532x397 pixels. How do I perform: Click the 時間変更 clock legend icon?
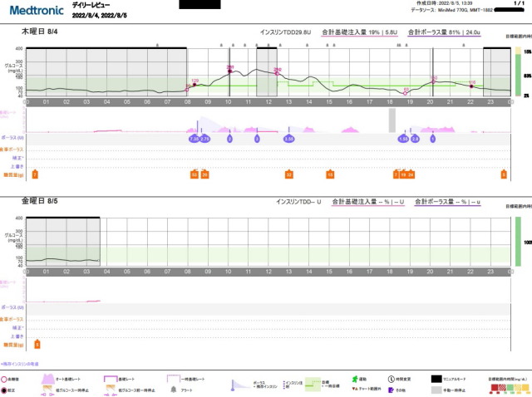tap(391, 379)
